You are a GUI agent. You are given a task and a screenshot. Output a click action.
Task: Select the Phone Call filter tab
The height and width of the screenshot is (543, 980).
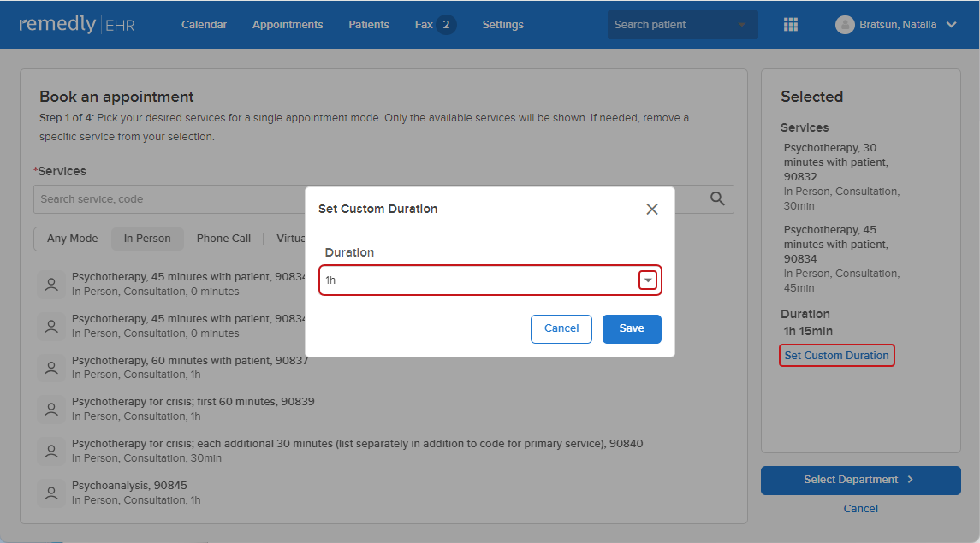(223, 239)
